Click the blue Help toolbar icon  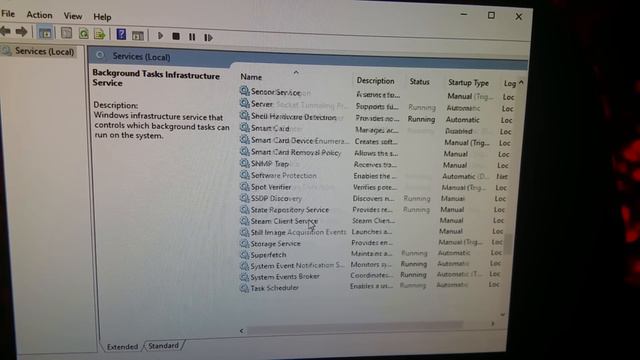point(121,34)
